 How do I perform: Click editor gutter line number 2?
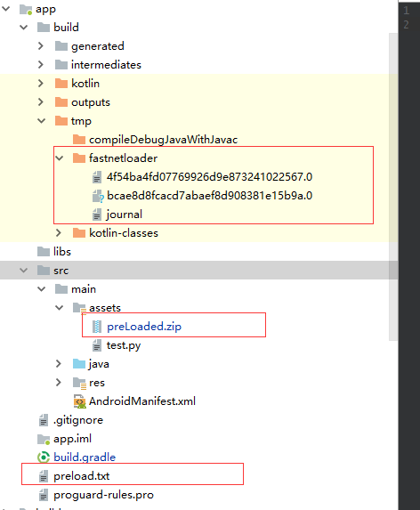pyautogui.click(x=407, y=25)
